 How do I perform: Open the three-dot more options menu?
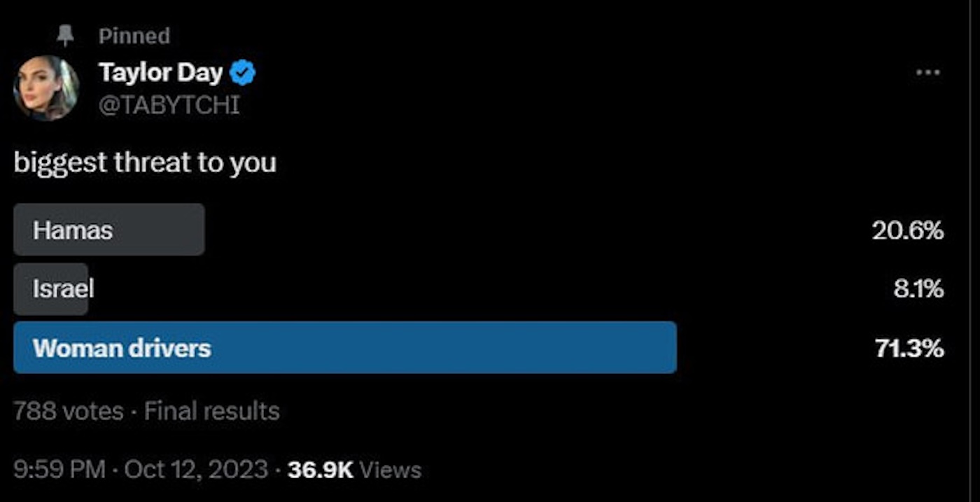tap(928, 73)
